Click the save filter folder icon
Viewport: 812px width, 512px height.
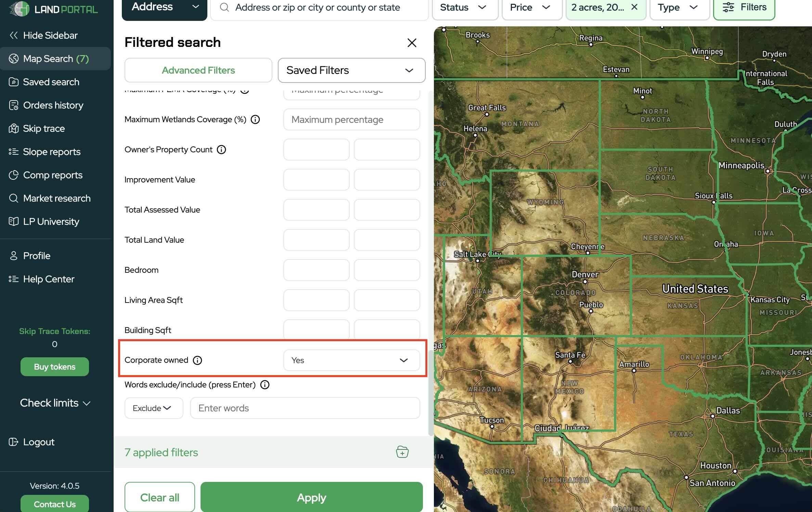tap(402, 452)
